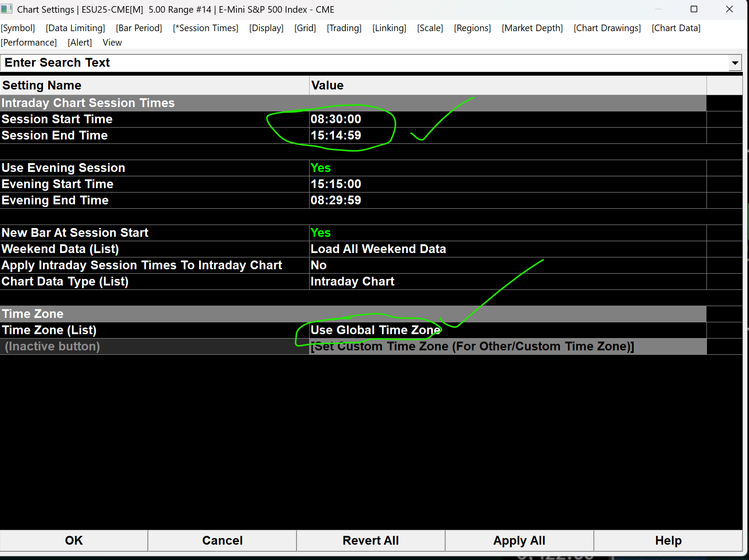Click the Time Zone section header

(353, 314)
